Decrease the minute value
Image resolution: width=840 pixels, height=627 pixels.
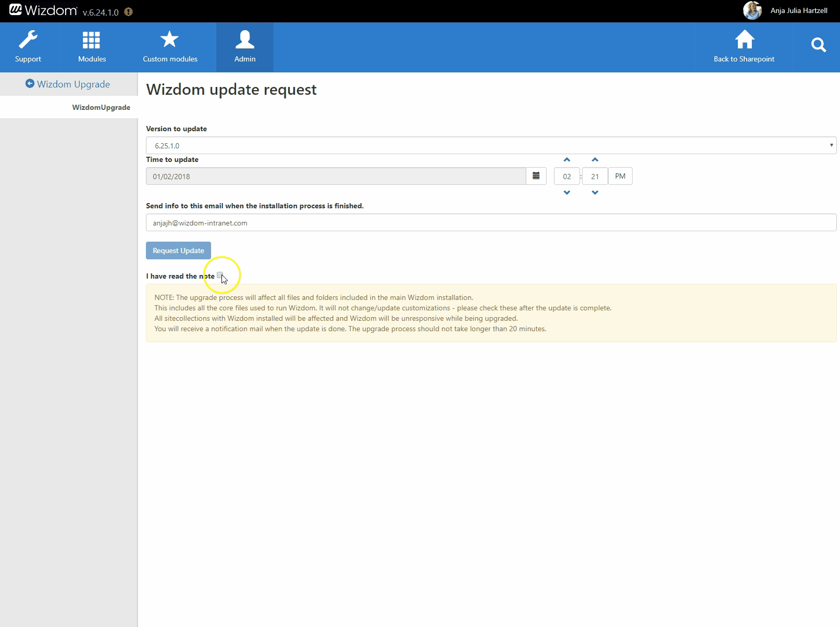(x=595, y=193)
